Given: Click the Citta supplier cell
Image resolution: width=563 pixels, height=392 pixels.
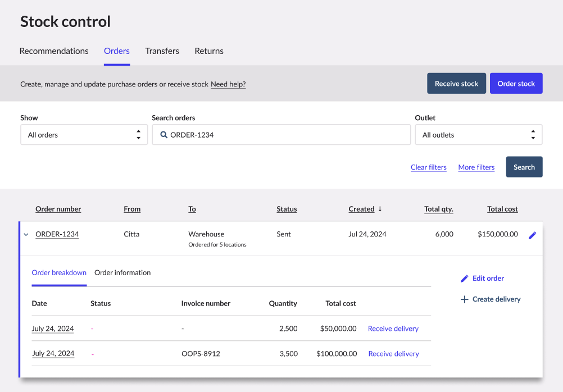Looking at the screenshot, I should [x=131, y=234].
